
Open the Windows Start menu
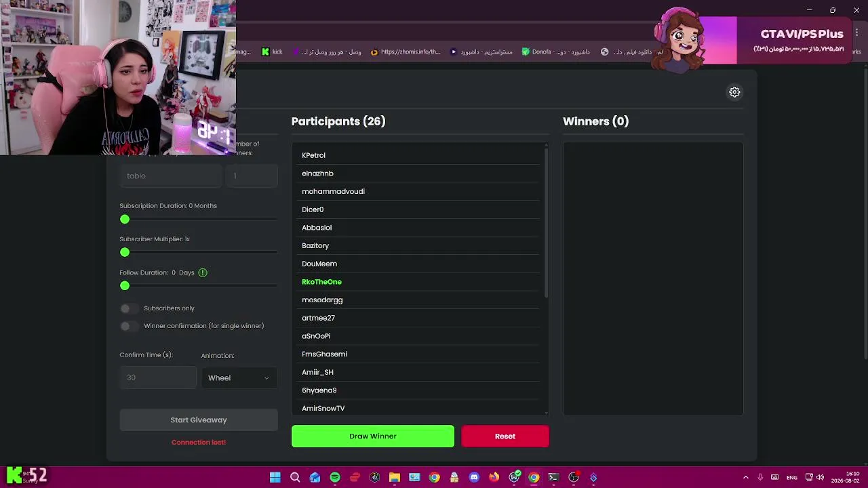(275, 477)
